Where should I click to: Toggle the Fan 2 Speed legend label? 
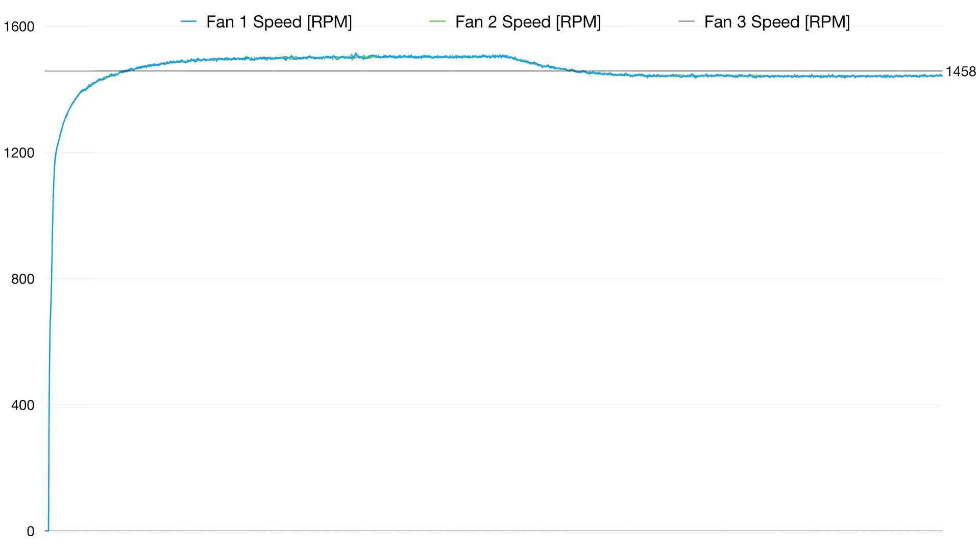pos(528,22)
